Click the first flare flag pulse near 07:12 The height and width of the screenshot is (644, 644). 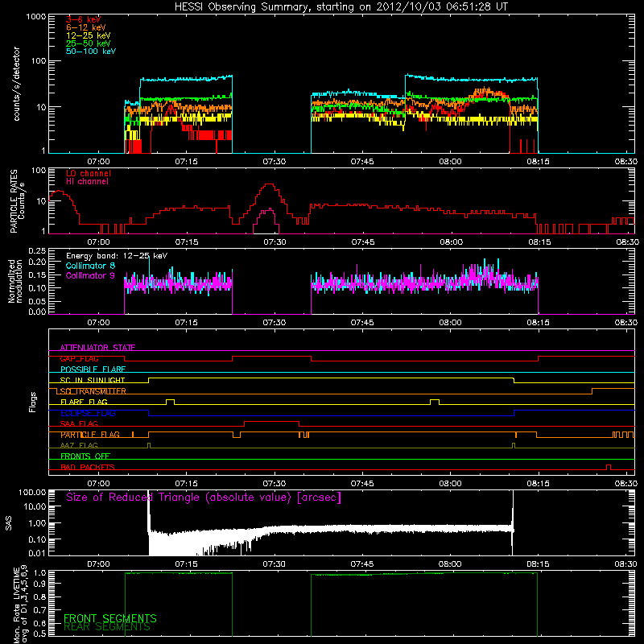(x=170, y=402)
